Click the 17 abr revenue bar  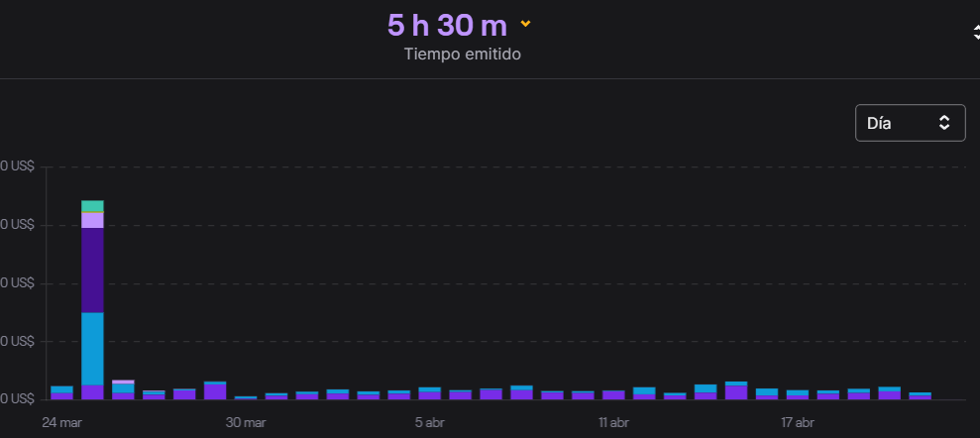coord(798,394)
